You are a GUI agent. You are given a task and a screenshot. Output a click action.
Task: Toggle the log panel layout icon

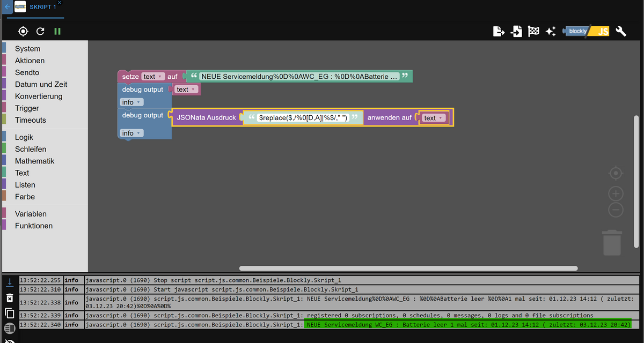pos(10,329)
